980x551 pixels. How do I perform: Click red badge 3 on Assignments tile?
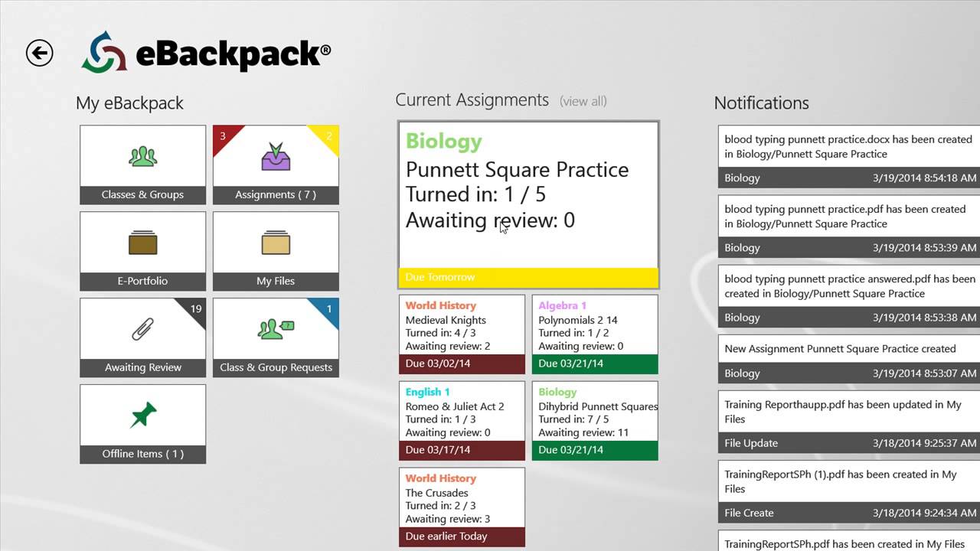point(223,136)
